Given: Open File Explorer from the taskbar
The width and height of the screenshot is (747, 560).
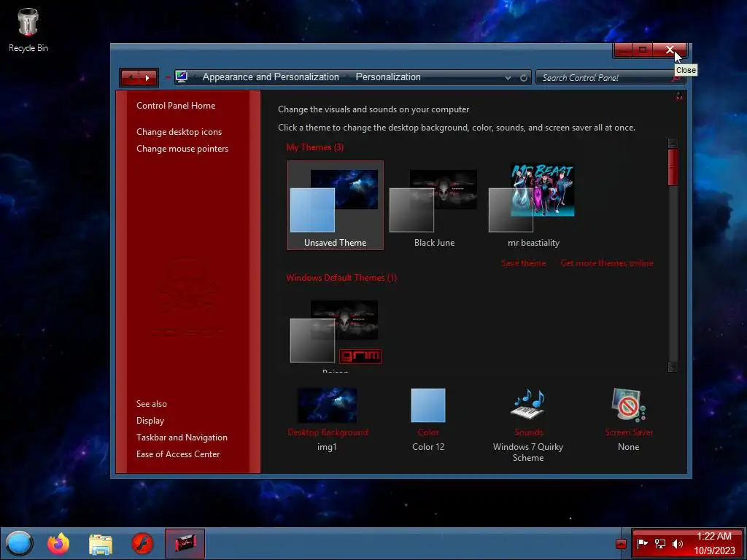Looking at the screenshot, I should point(101,544).
